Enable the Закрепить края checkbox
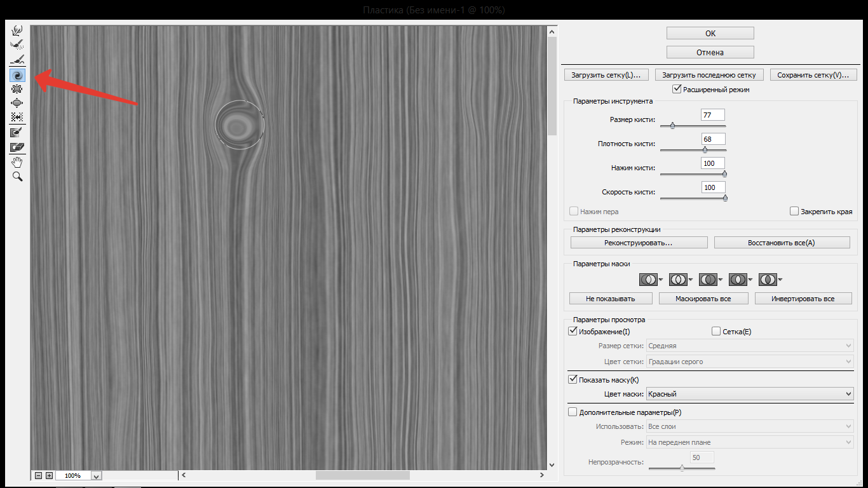Screen dimensions: 868x488 pyautogui.click(x=794, y=211)
